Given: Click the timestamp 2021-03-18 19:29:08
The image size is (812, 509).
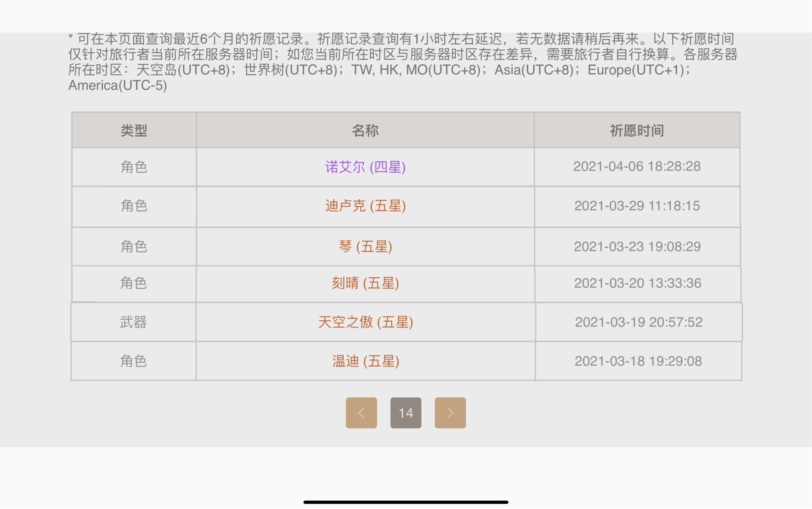Looking at the screenshot, I should (x=638, y=361).
